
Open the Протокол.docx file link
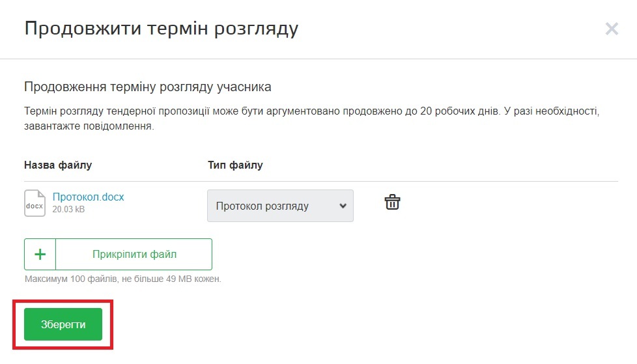coord(88,197)
